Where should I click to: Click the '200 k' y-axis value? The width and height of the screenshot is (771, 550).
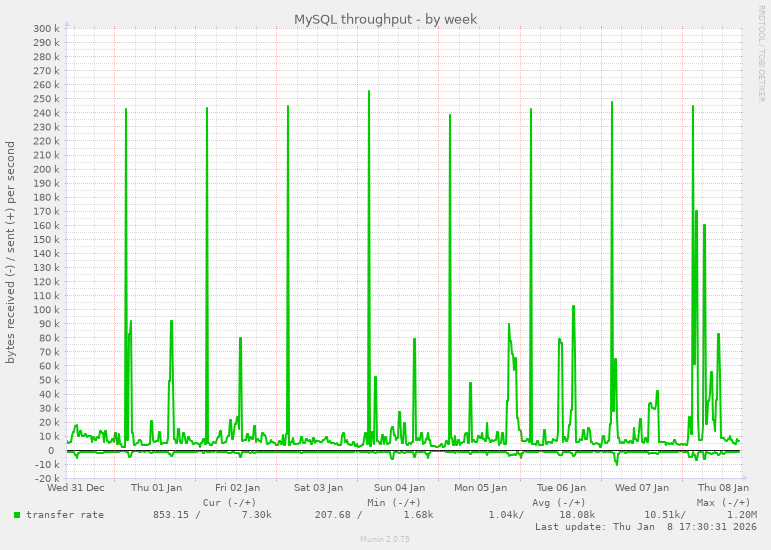(x=47, y=169)
